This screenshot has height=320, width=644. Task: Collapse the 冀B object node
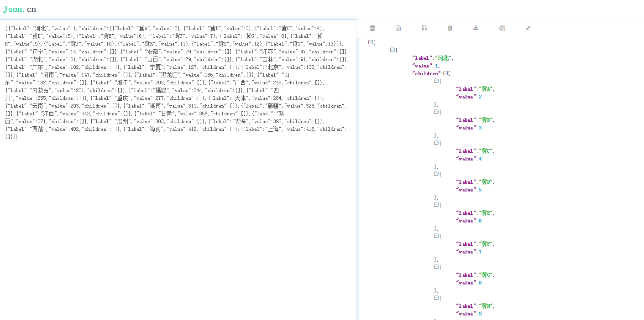coord(436,112)
